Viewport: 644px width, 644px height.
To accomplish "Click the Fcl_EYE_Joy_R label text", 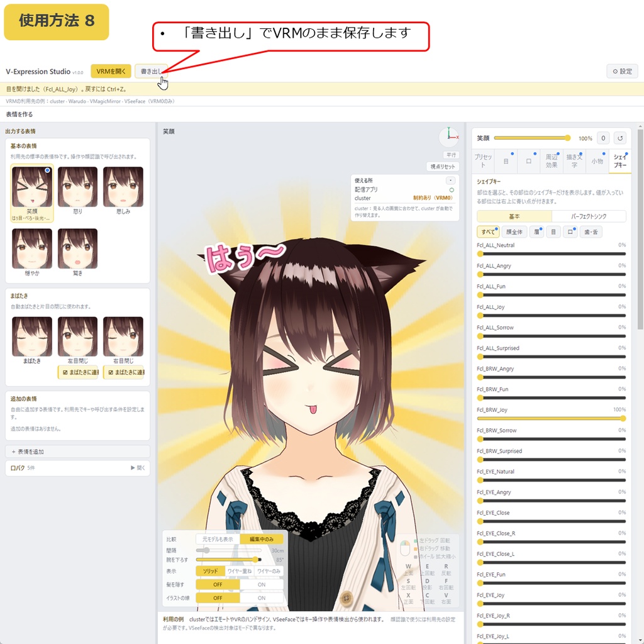I will coord(493,616).
